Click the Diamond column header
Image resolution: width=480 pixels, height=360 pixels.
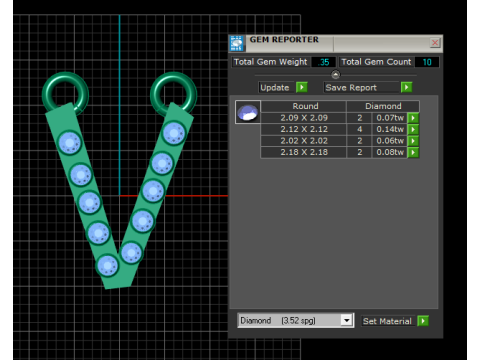pos(383,106)
